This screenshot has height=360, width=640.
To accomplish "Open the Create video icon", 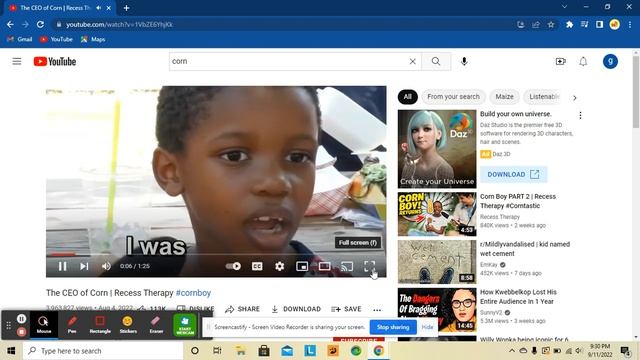I will pyautogui.click(x=560, y=62).
